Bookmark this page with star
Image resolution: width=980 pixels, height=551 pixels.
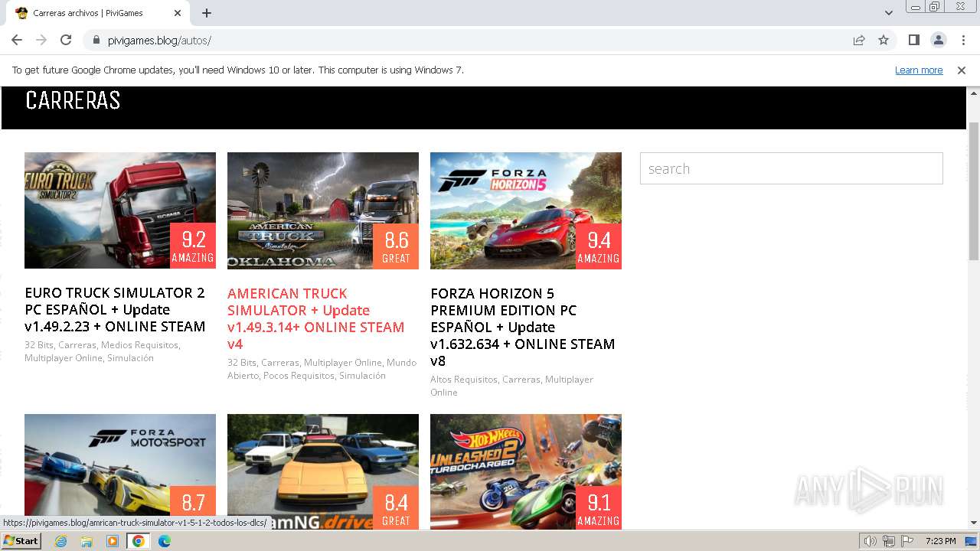[x=884, y=40]
